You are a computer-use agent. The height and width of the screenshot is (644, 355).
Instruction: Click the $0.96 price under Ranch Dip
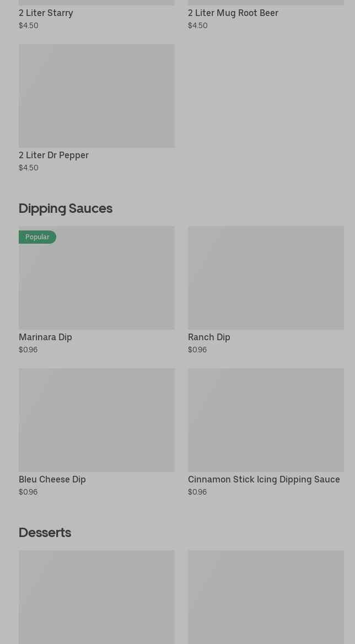[x=197, y=350]
